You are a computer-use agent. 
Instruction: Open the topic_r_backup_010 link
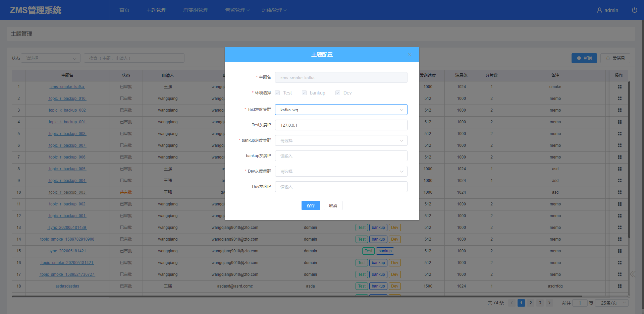pyautogui.click(x=67, y=99)
